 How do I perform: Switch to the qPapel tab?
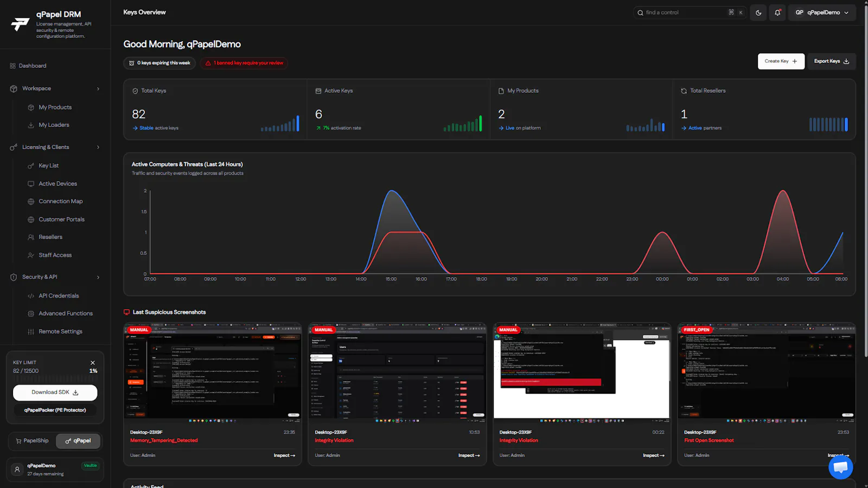click(x=78, y=441)
